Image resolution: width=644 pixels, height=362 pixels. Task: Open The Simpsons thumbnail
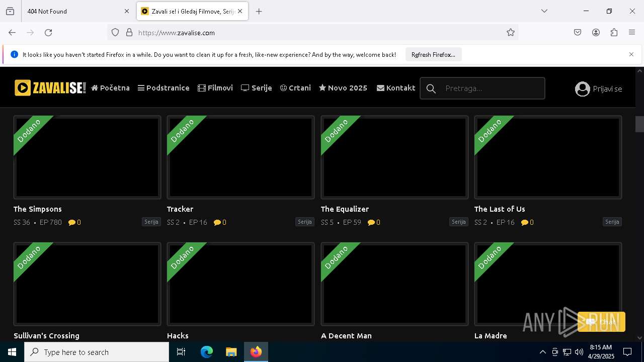pos(87,157)
